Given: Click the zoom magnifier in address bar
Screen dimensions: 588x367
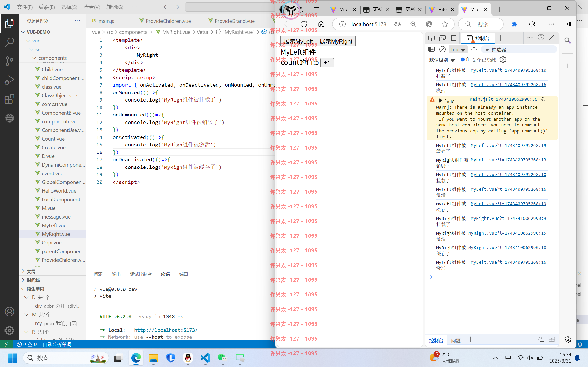Looking at the screenshot, I should tap(413, 24).
